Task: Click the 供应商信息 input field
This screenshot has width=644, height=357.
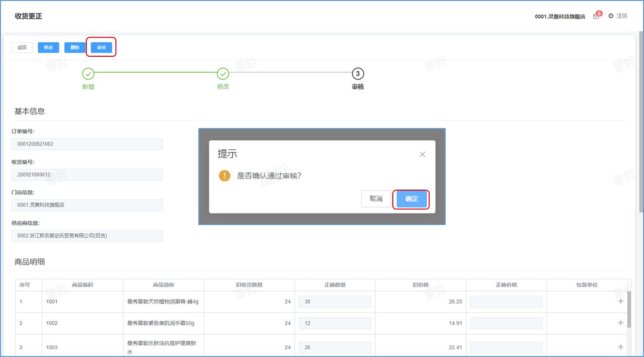Action: pos(87,236)
